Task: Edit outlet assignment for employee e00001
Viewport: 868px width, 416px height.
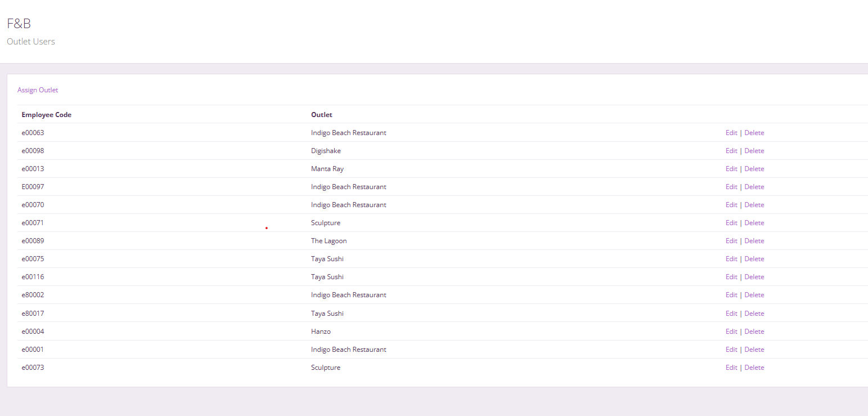Action: 731,350
